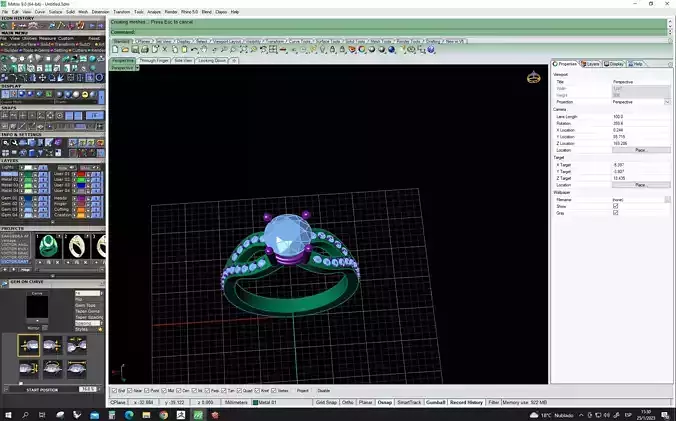The width and height of the screenshot is (676, 421).
Task: Click the Wallpaper Filename browse button
Action: click(667, 200)
